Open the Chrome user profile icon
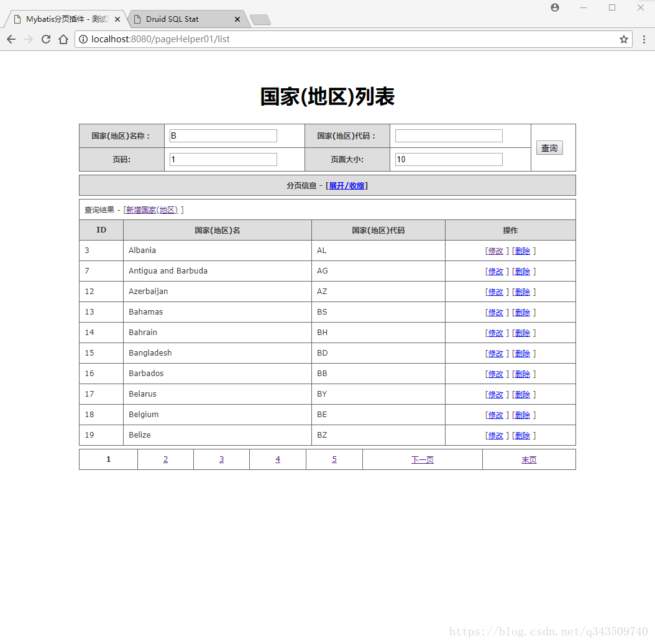The height and width of the screenshot is (644, 655). [x=555, y=7]
